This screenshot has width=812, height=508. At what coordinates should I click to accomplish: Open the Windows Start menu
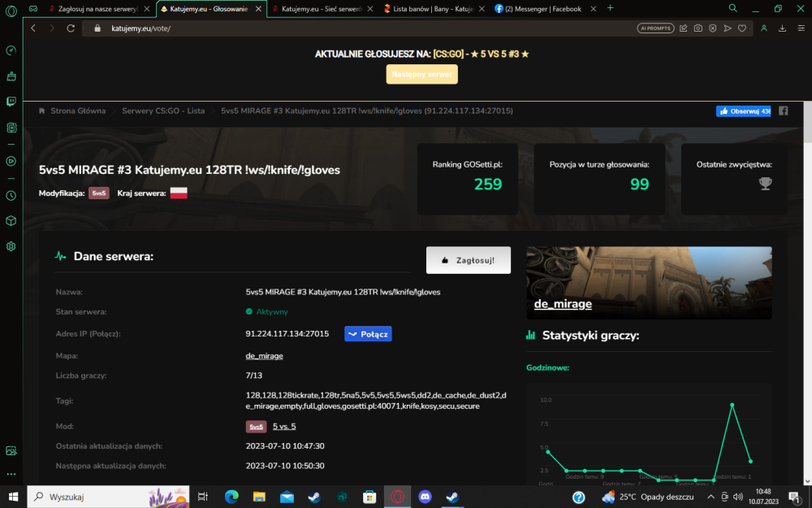(13, 497)
